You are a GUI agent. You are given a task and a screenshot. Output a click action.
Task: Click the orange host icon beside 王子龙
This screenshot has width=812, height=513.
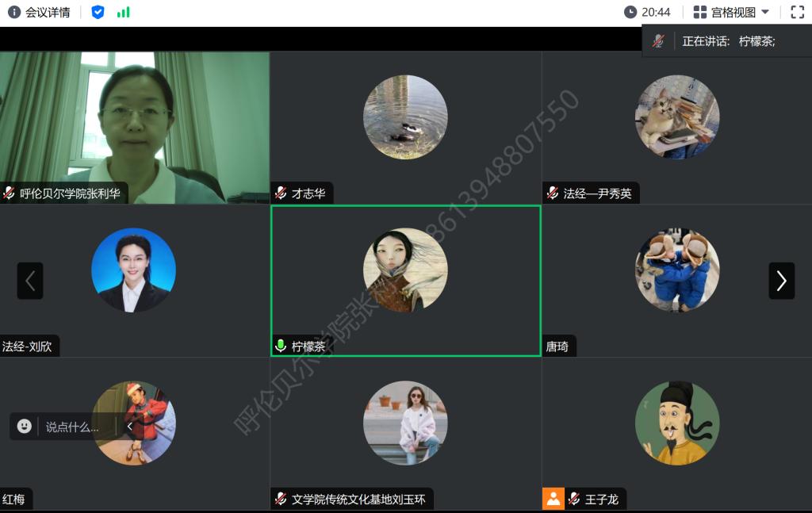coord(553,499)
